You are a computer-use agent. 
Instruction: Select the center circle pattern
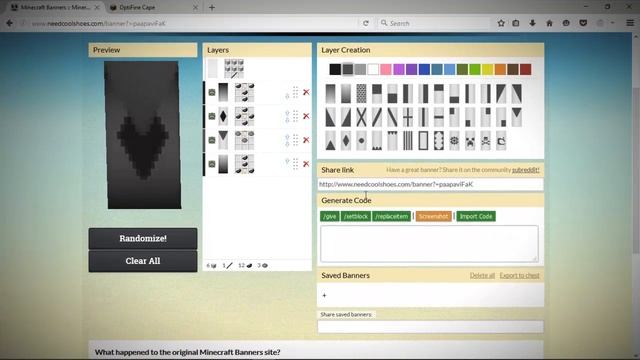tap(361, 141)
